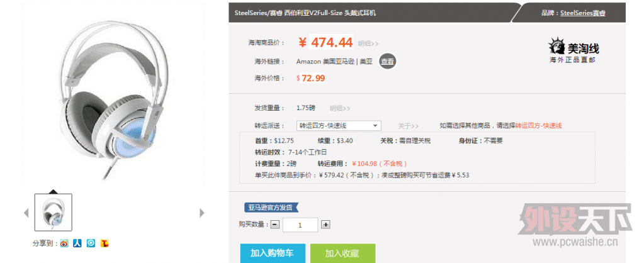644x263 pixels.
Task: Click the 身份证：不需要 text
Action: [x=480, y=141]
